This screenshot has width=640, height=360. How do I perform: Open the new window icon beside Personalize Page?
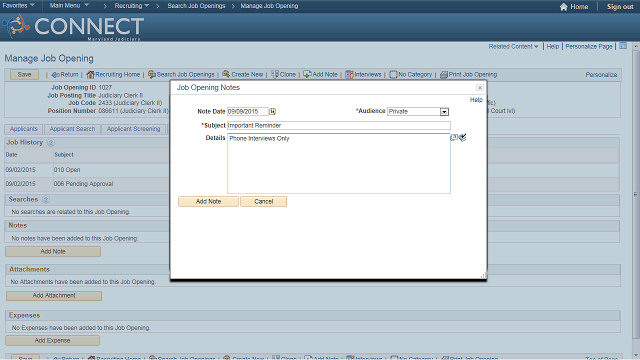[623, 46]
